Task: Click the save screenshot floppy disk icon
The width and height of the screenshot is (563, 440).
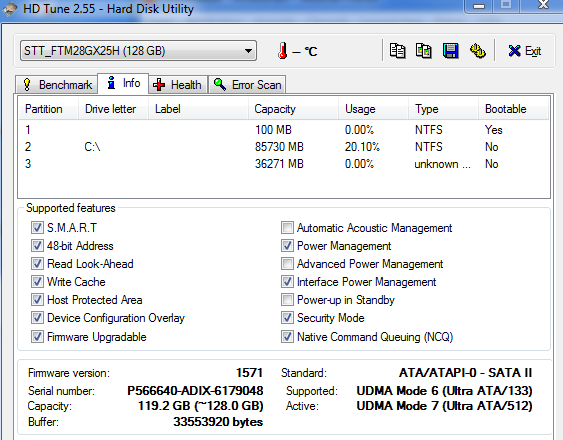Action: coord(450,51)
